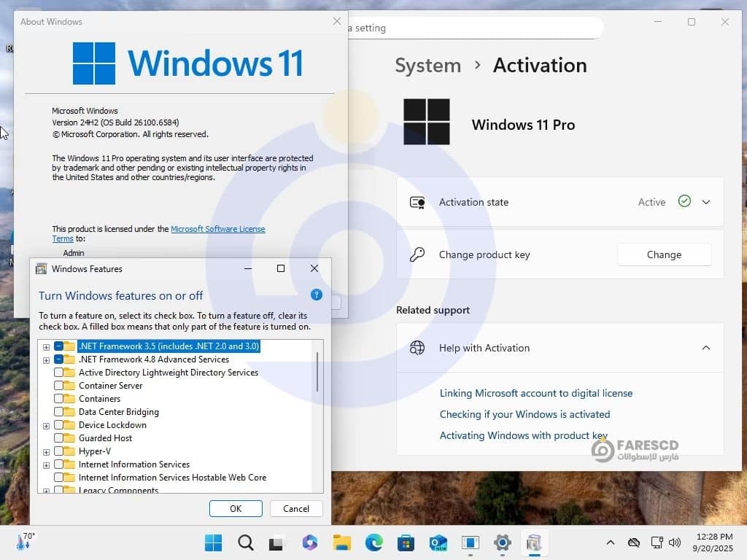
Task: Click Change product key button
Action: [664, 254]
